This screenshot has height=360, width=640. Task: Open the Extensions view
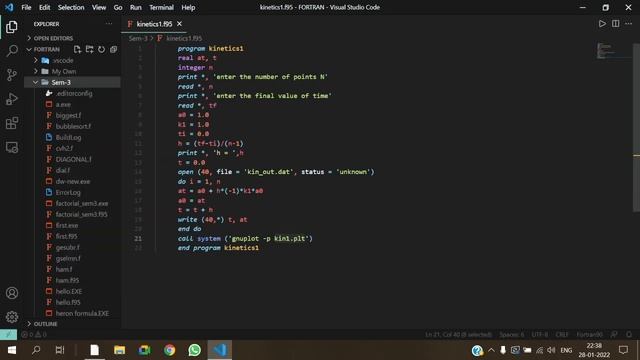pos(12,123)
